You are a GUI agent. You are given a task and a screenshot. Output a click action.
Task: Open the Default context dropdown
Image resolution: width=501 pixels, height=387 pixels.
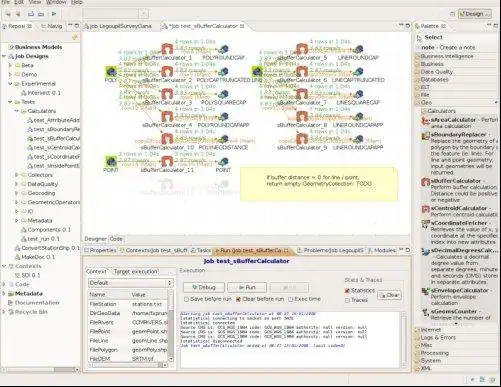pyautogui.click(x=131, y=283)
